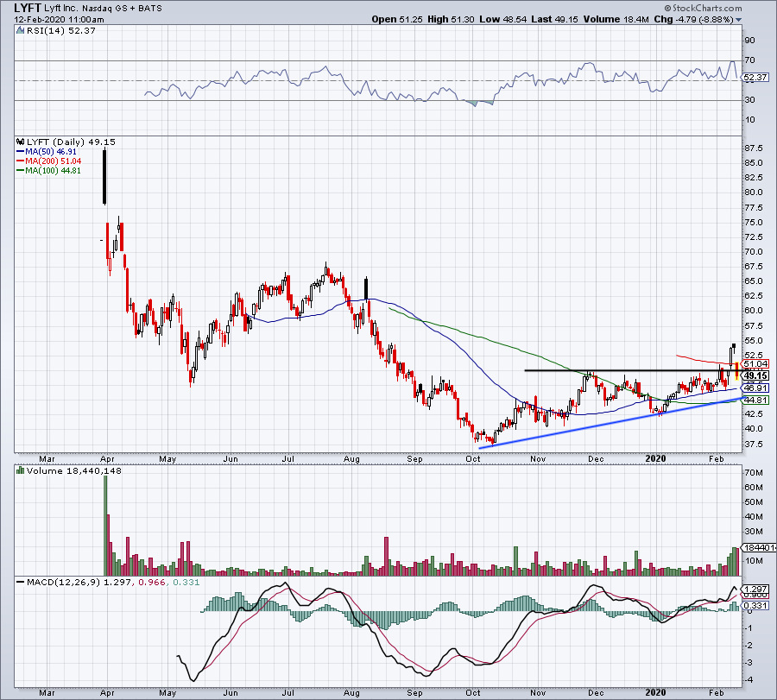This screenshot has height=700, width=777.
Task: Click the Oct label on the price time axis
Action: [472, 459]
